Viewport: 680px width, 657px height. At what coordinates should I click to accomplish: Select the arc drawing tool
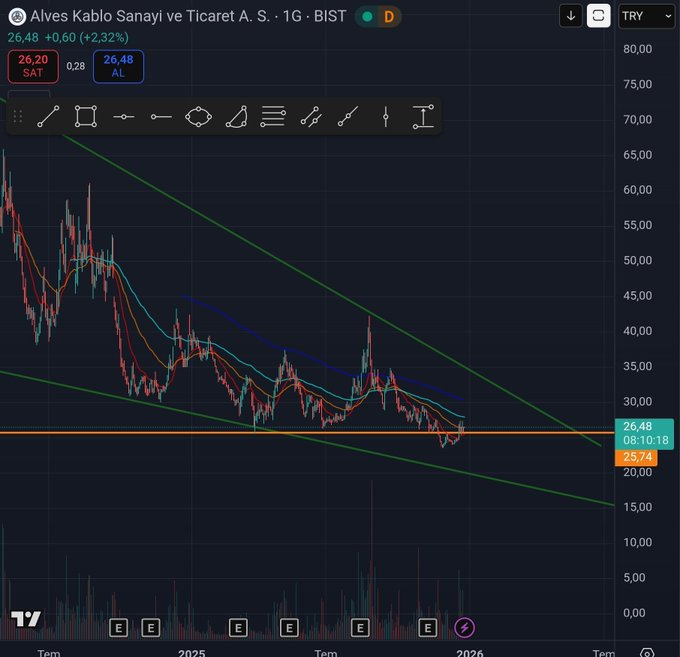(x=237, y=117)
